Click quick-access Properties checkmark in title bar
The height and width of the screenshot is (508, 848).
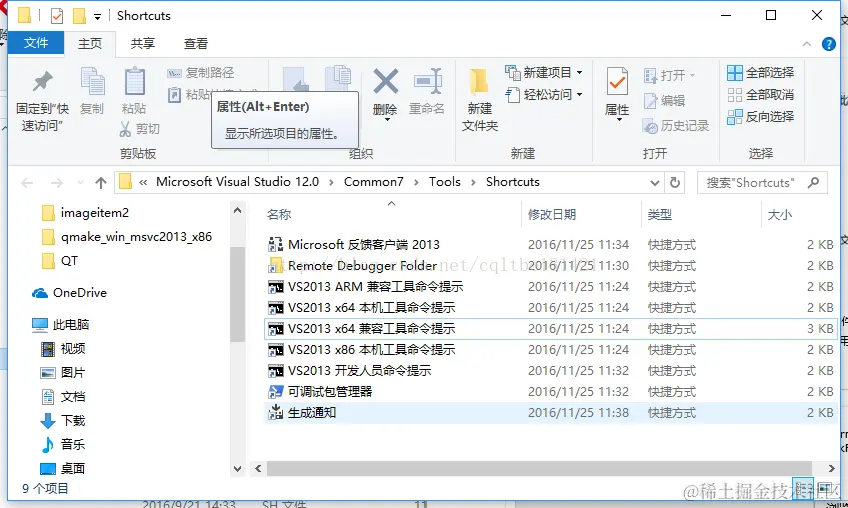(57, 16)
